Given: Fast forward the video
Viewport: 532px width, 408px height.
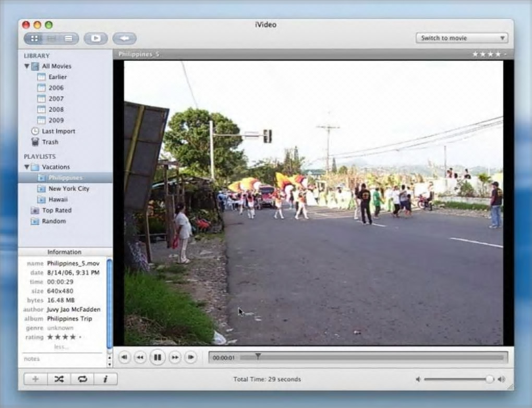Looking at the screenshot, I should point(175,357).
